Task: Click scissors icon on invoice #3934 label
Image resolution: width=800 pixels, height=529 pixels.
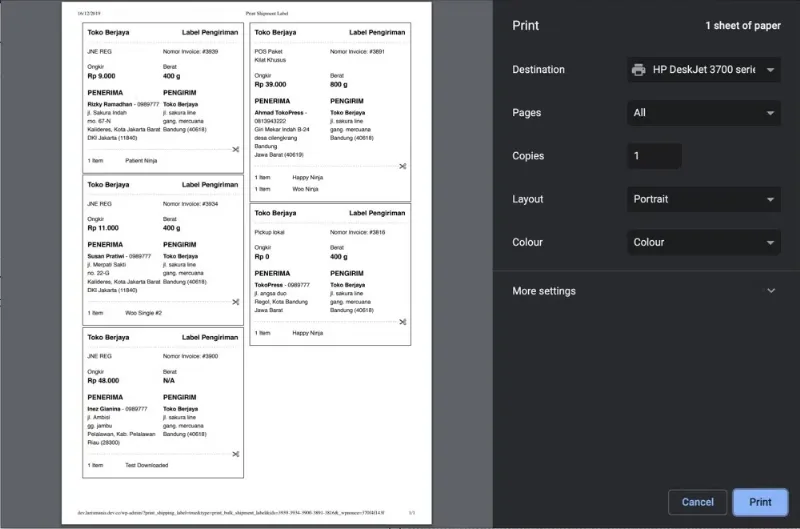Action: [x=236, y=302]
